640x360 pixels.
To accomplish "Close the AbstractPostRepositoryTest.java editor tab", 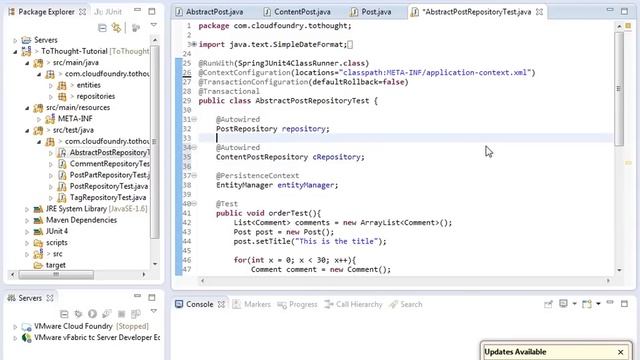I will pyautogui.click(x=539, y=12).
